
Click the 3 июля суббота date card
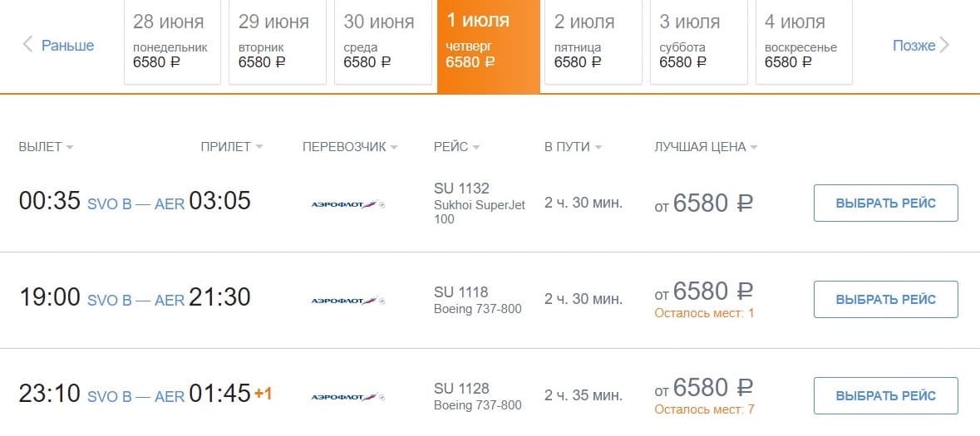point(698,42)
